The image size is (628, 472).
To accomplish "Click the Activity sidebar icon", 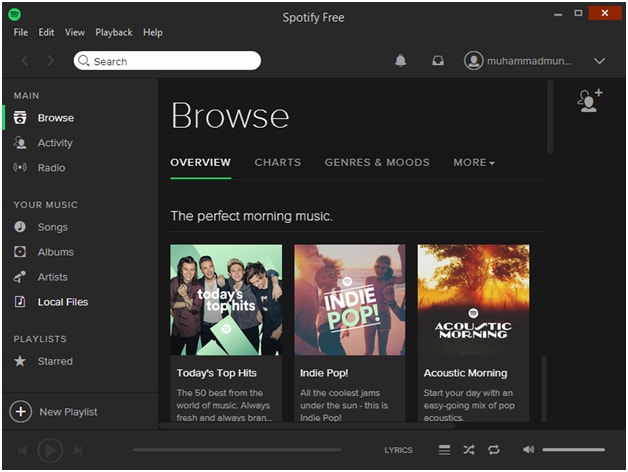I will click(20, 143).
